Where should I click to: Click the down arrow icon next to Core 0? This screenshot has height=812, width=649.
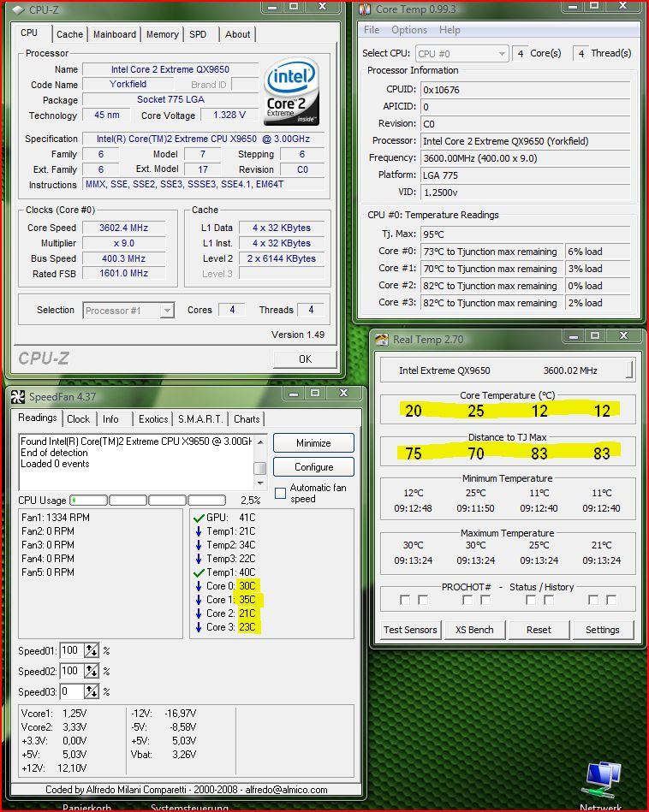click(199, 586)
